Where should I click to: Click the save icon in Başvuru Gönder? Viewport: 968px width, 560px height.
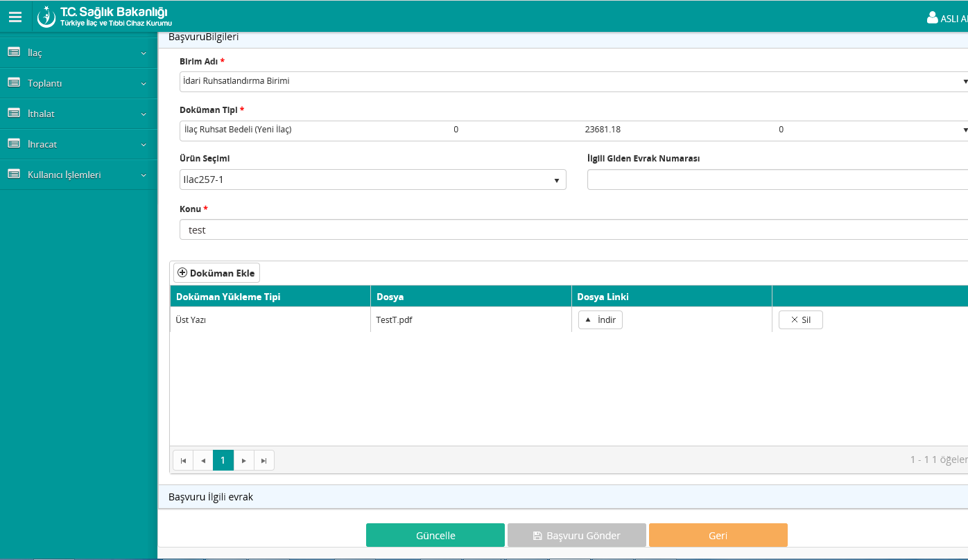point(537,536)
